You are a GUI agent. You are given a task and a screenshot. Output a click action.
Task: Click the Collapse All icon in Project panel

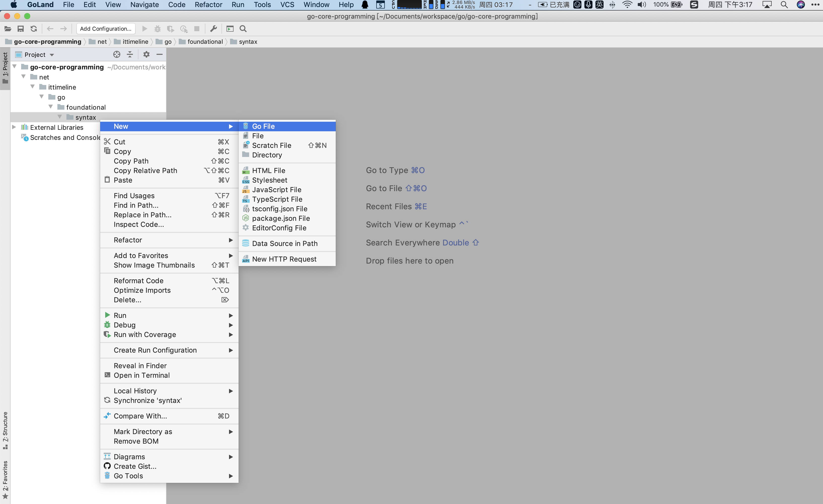click(x=130, y=54)
